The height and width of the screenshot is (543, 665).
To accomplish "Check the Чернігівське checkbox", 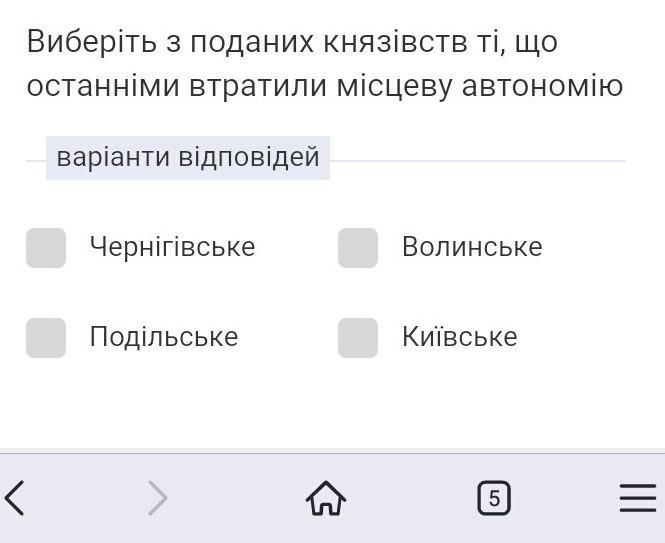I will 46,248.
